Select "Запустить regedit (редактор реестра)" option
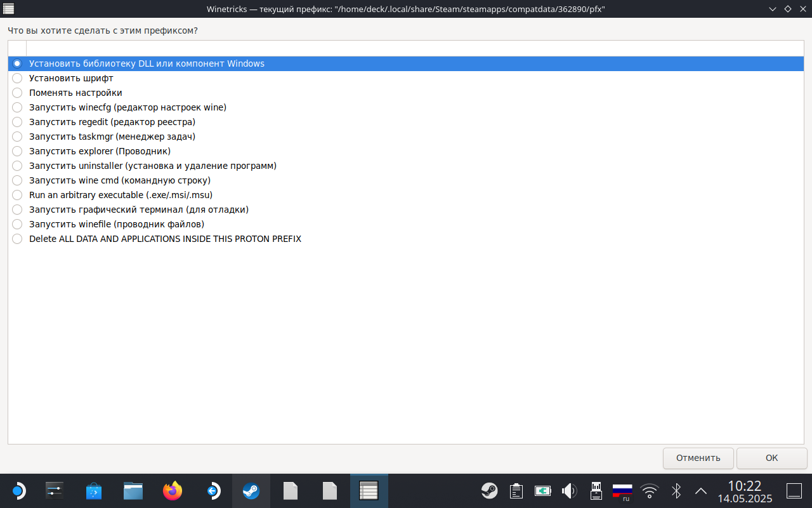Screen dimensions: 812x508 [406, 122]
